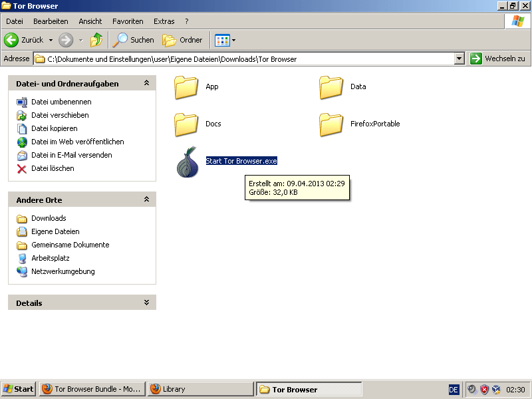
Task: Click DE language indicator in taskbar
Action: (454, 390)
